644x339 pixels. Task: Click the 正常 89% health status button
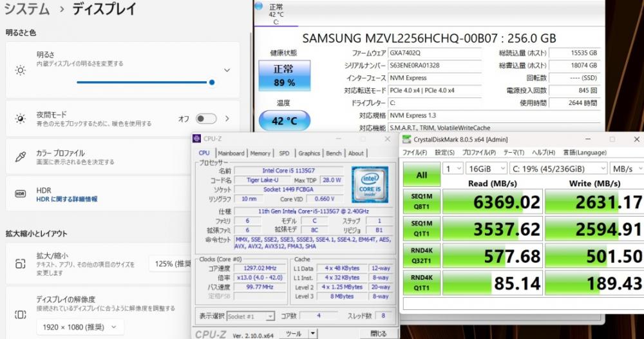click(284, 75)
